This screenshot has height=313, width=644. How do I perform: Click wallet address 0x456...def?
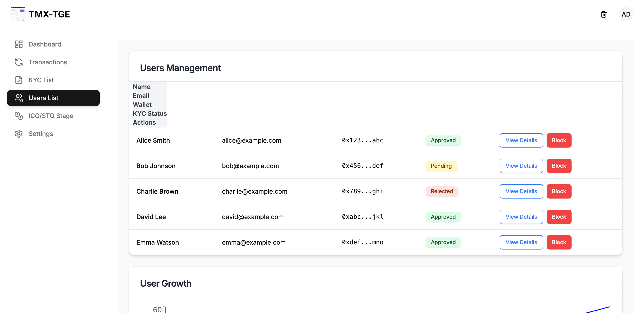pos(362,166)
